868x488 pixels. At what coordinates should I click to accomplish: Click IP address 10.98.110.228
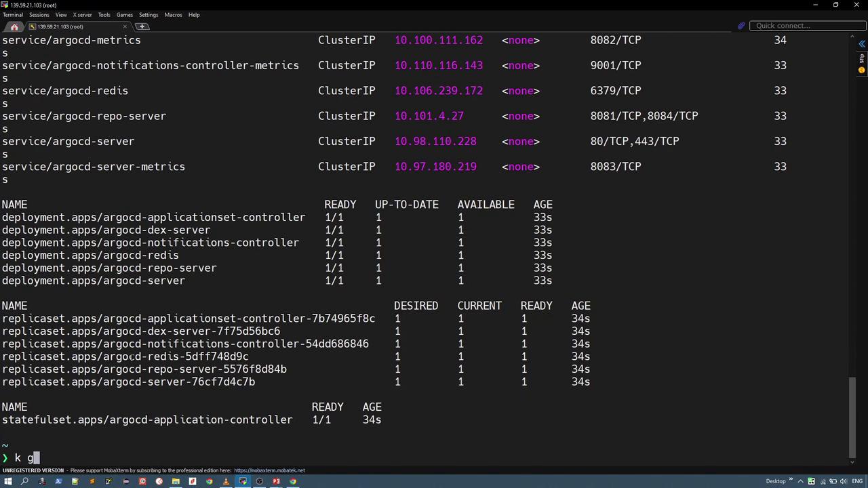435,141
